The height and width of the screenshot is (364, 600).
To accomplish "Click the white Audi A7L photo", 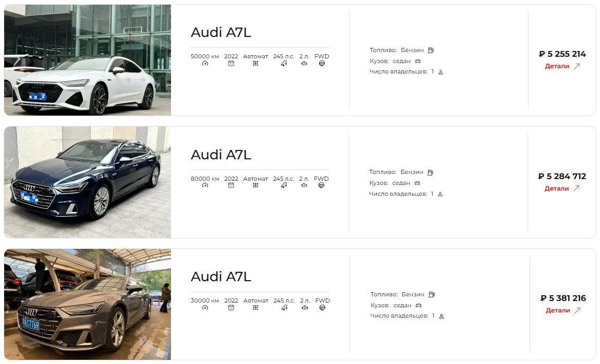I will click(x=87, y=60).
